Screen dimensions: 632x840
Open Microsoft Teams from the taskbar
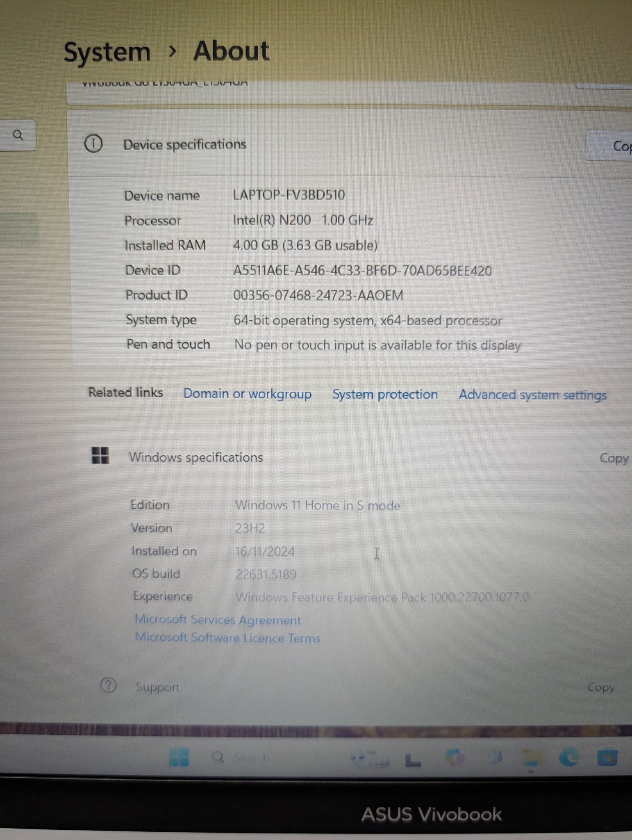pos(494,757)
